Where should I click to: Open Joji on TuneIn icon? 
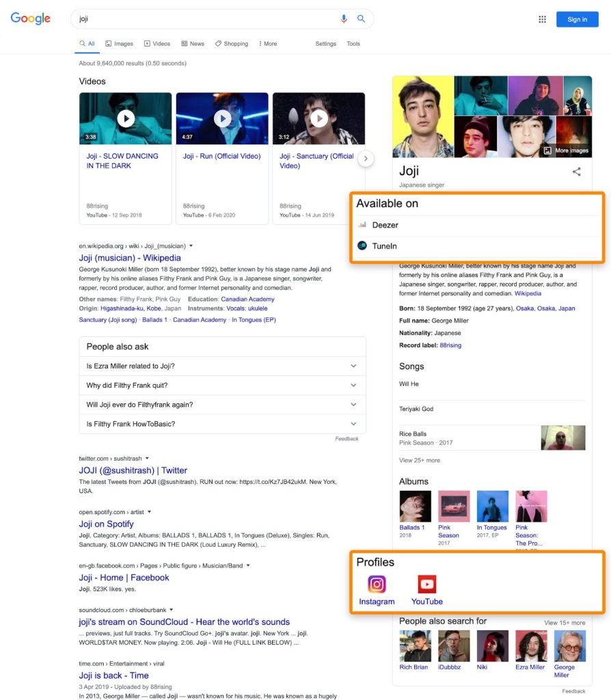pyautogui.click(x=362, y=245)
